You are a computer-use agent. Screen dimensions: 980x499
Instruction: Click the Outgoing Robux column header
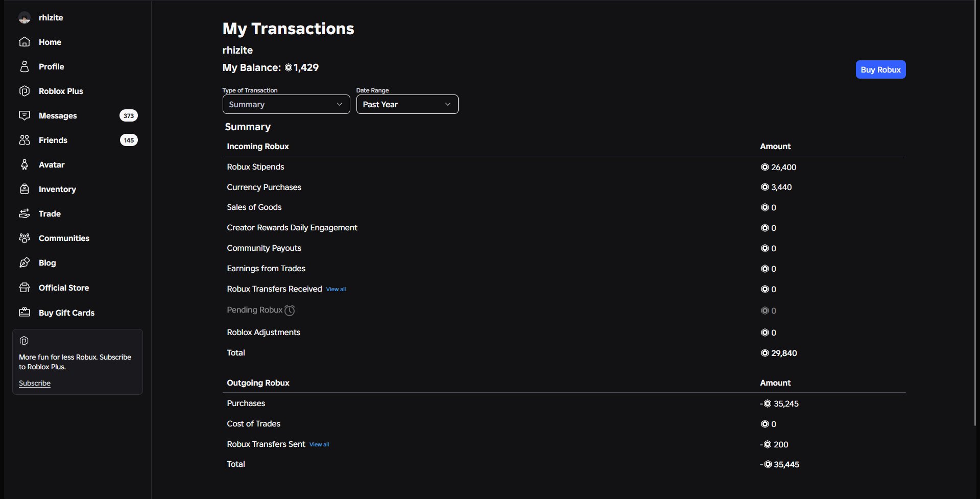[x=258, y=383]
